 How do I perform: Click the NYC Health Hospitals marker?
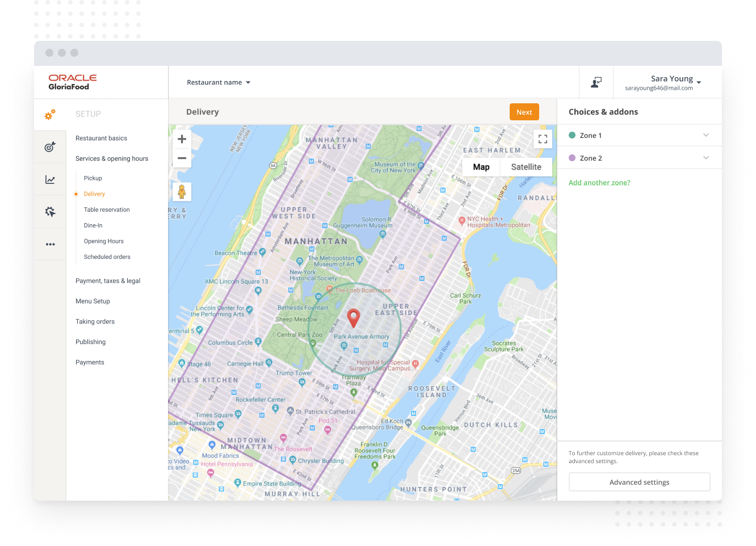[462, 220]
